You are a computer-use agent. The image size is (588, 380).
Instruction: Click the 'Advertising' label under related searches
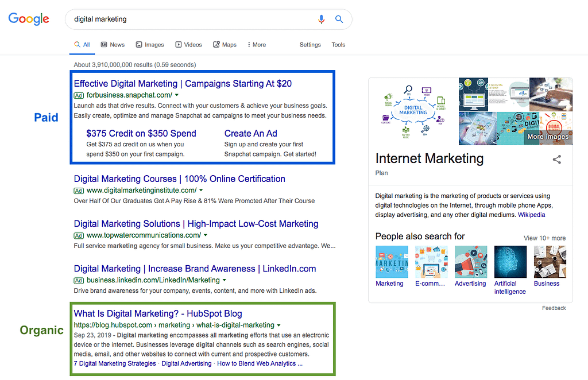(x=470, y=284)
